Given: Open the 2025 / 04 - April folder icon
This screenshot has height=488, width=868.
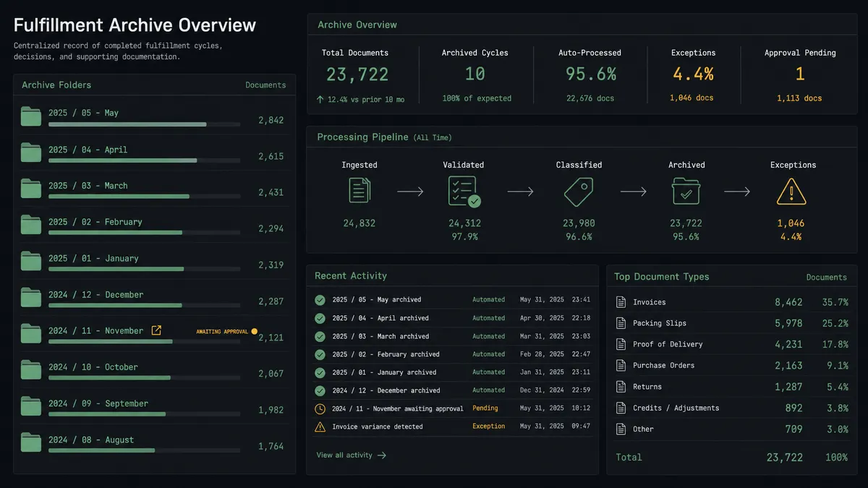Looking at the screenshot, I should [31, 153].
